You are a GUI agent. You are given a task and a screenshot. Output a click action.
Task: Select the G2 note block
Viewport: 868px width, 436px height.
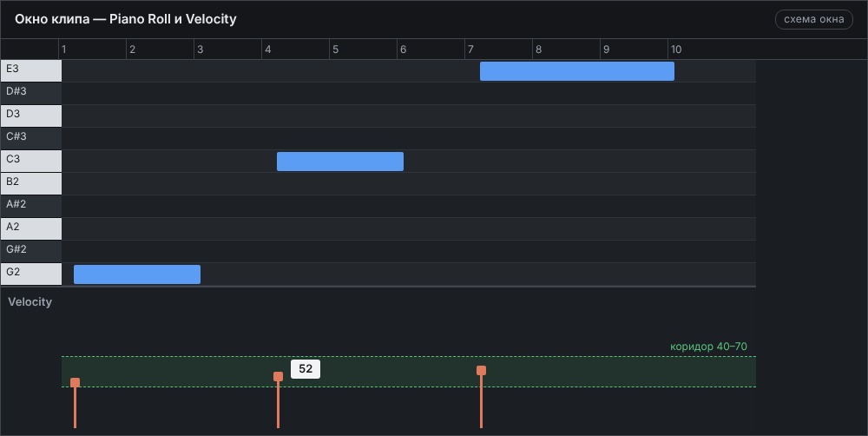pos(137,274)
